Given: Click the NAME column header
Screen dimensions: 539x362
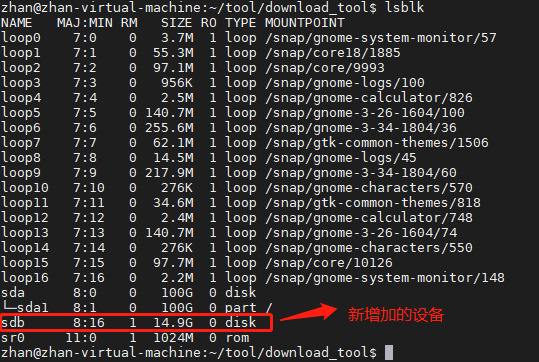Looking at the screenshot, I should pos(16,23).
